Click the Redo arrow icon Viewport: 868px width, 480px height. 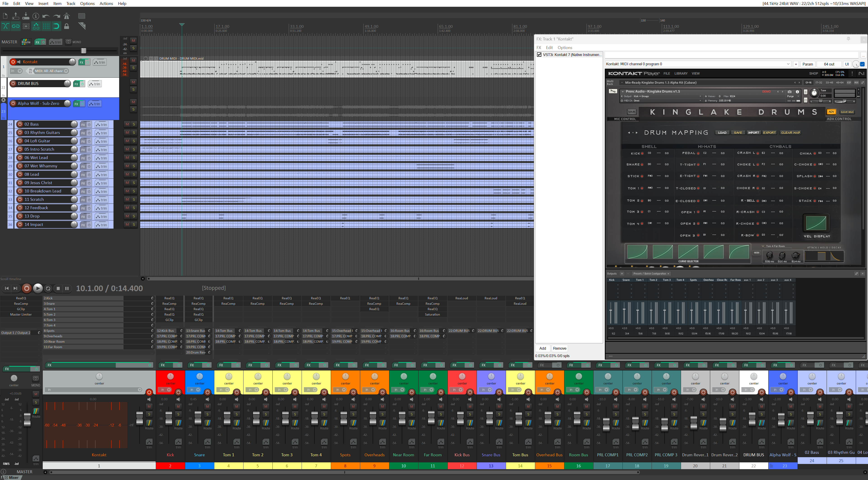(x=56, y=16)
